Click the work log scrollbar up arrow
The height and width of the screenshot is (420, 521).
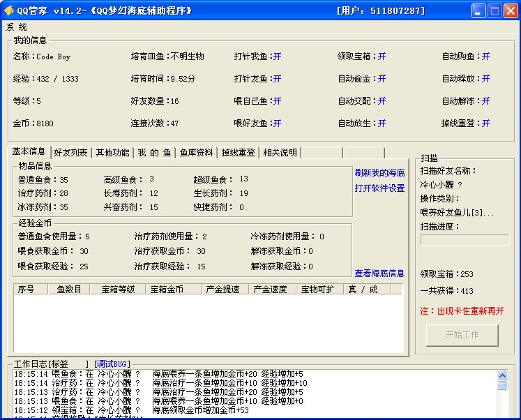502,375
